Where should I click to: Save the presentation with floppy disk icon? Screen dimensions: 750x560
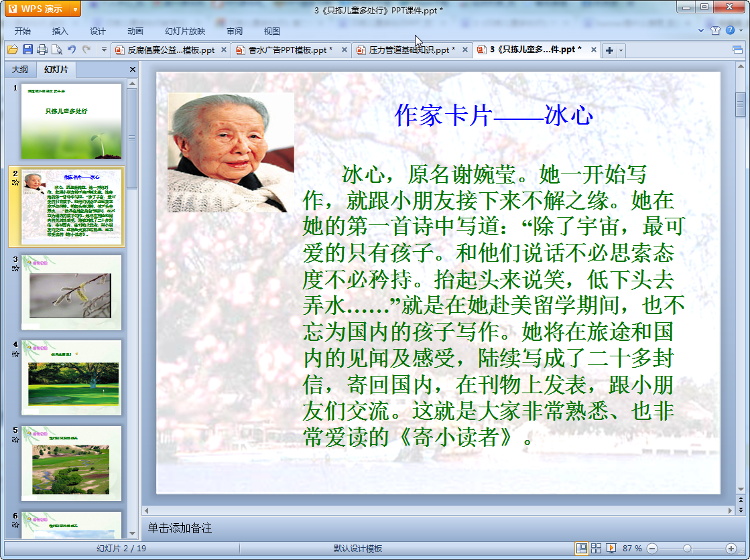coord(27,50)
